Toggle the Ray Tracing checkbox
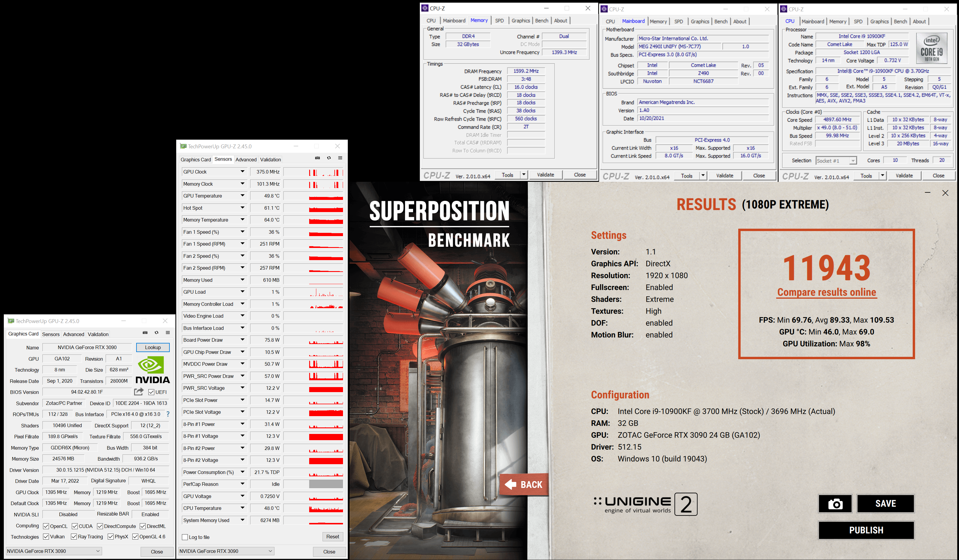 point(74,536)
